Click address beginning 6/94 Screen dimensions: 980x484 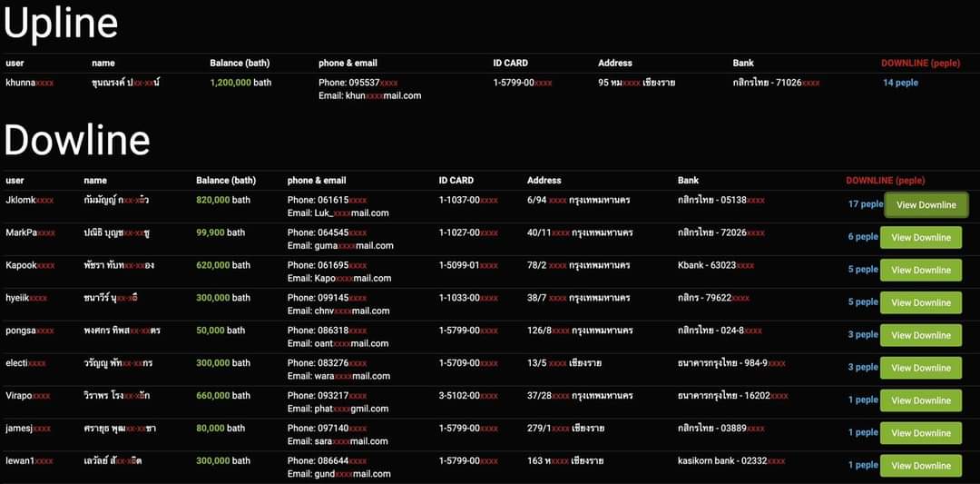tap(578, 200)
